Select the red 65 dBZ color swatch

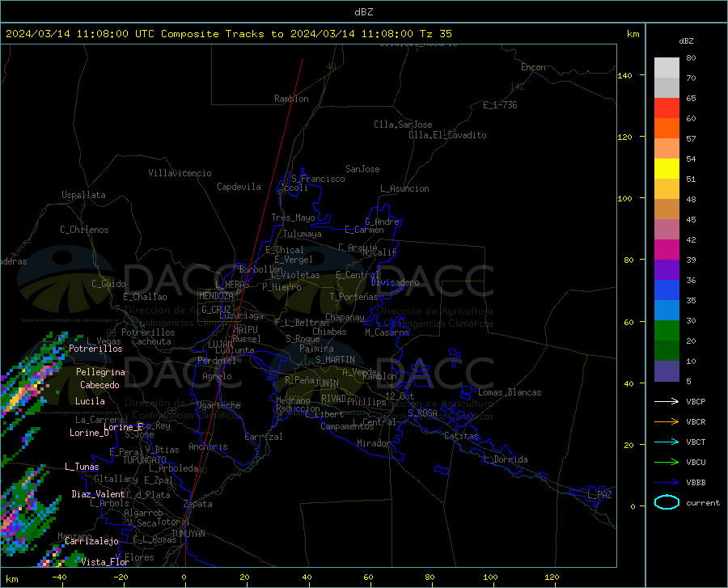(x=667, y=108)
